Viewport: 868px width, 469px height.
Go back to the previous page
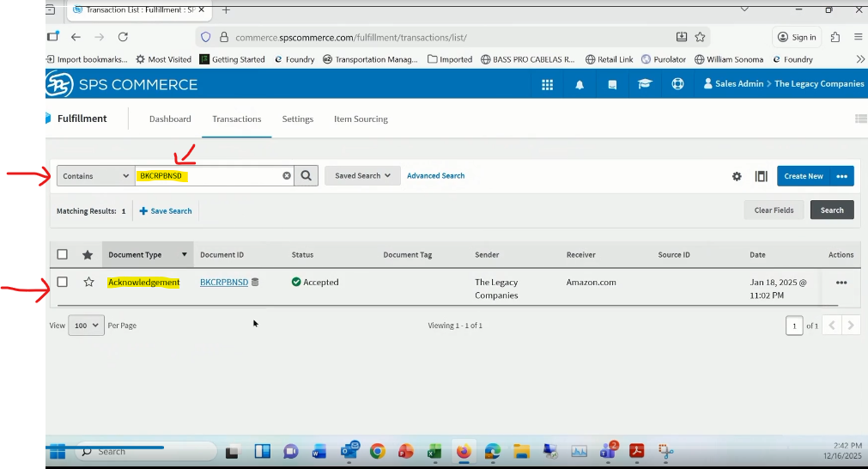(76, 37)
